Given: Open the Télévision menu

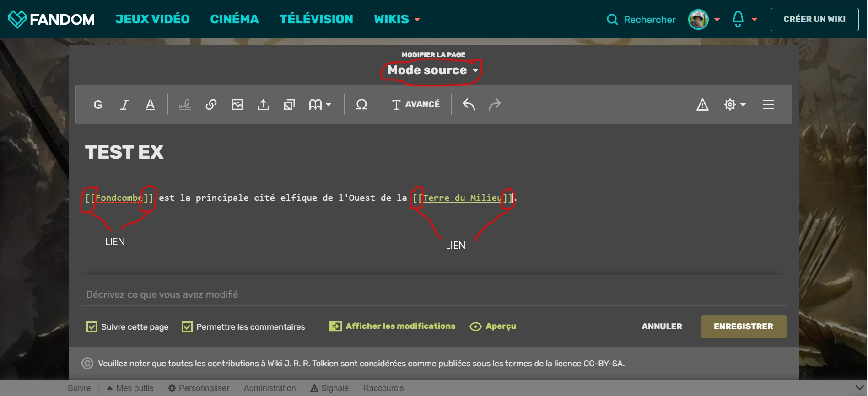Looking at the screenshot, I should pyautogui.click(x=316, y=19).
